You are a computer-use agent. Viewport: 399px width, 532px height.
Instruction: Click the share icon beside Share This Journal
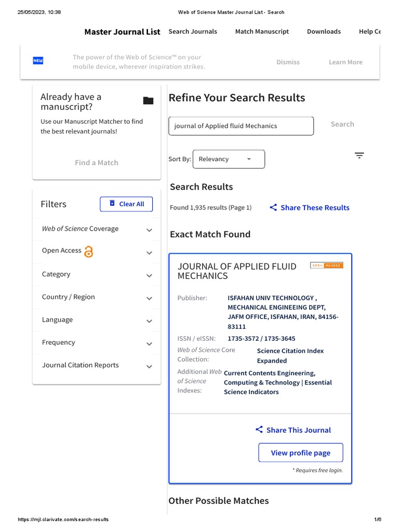pos(259,430)
